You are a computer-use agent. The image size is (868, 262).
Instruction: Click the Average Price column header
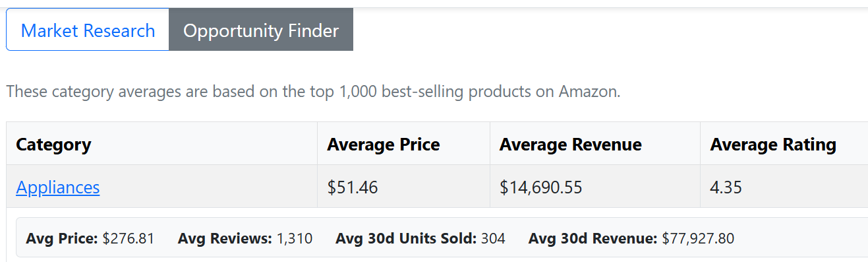tap(403, 144)
